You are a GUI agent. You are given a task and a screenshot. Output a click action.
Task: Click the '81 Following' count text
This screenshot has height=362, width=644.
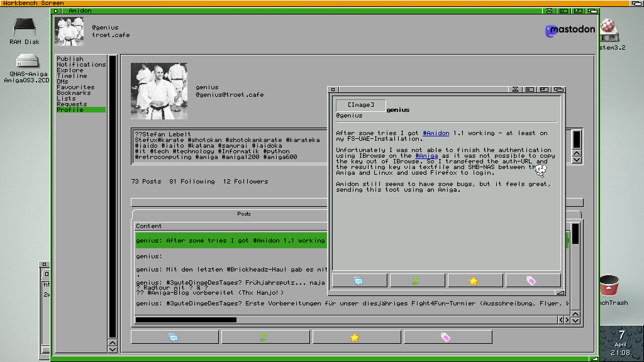tap(192, 182)
